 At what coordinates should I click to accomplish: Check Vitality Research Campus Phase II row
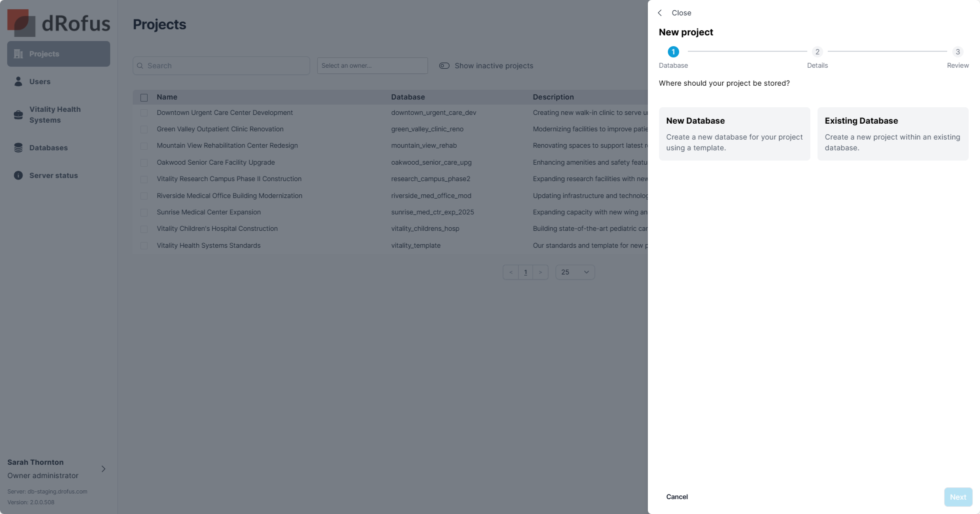click(144, 179)
